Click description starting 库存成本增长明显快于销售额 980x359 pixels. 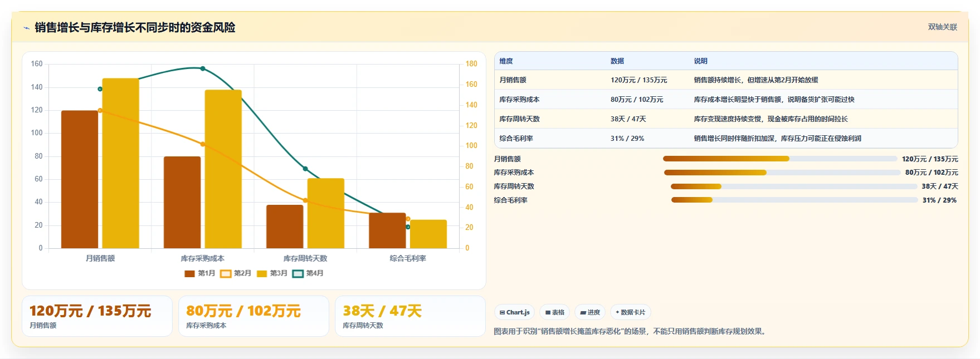[774, 100]
